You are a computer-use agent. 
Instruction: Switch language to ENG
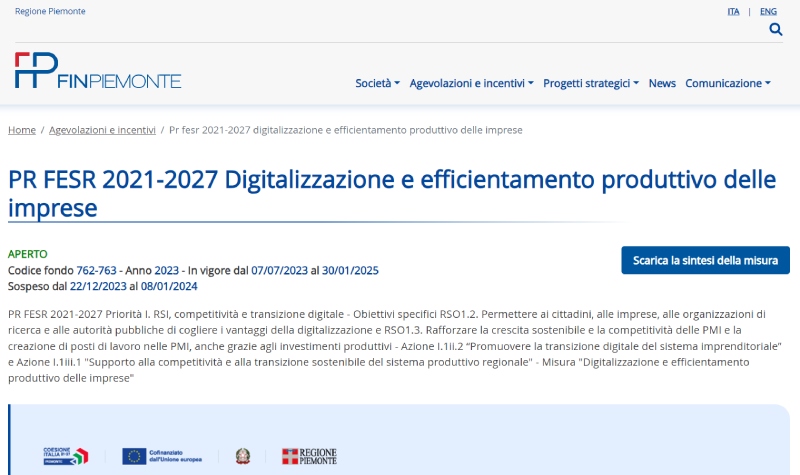pos(768,11)
